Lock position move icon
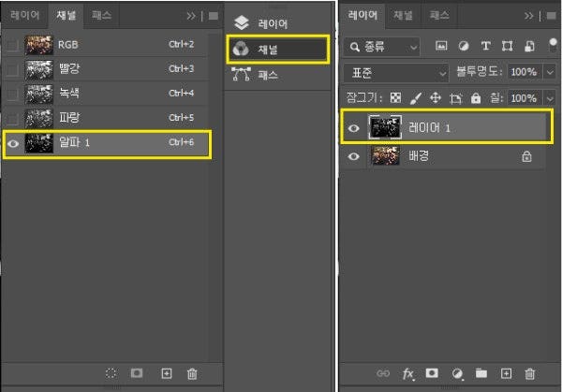Viewport: 562px width, 392px height. (x=436, y=97)
